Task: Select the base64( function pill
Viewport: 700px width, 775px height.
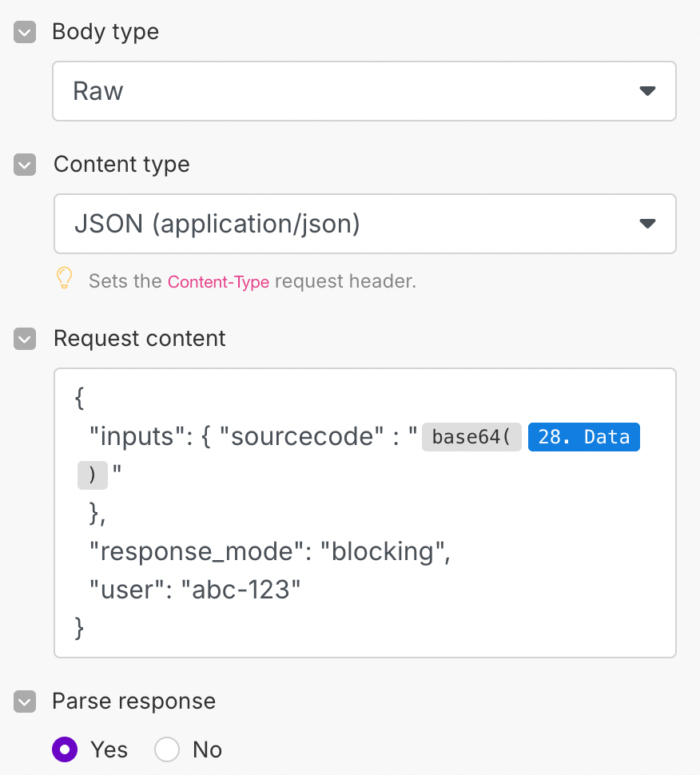Action: click(471, 437)
